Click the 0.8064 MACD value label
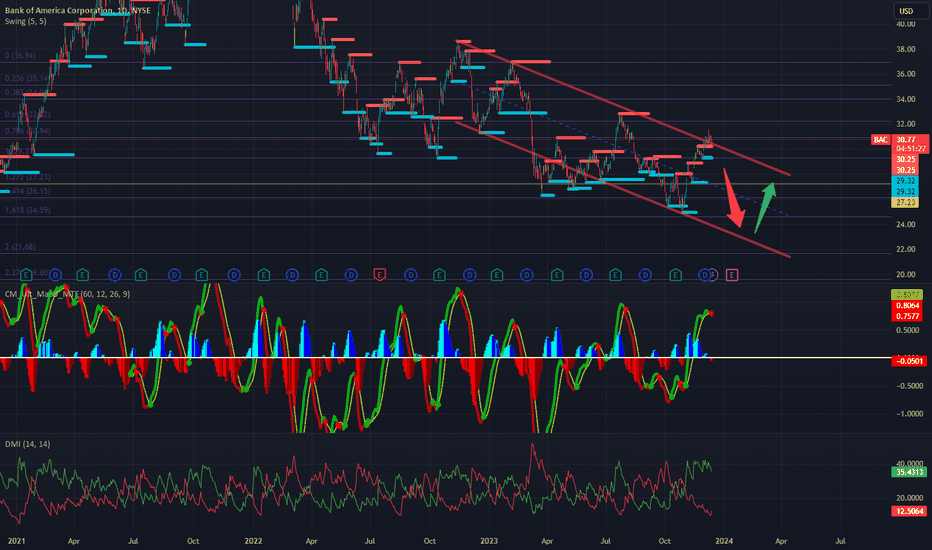932x550 pixels. tap(906, 306)
